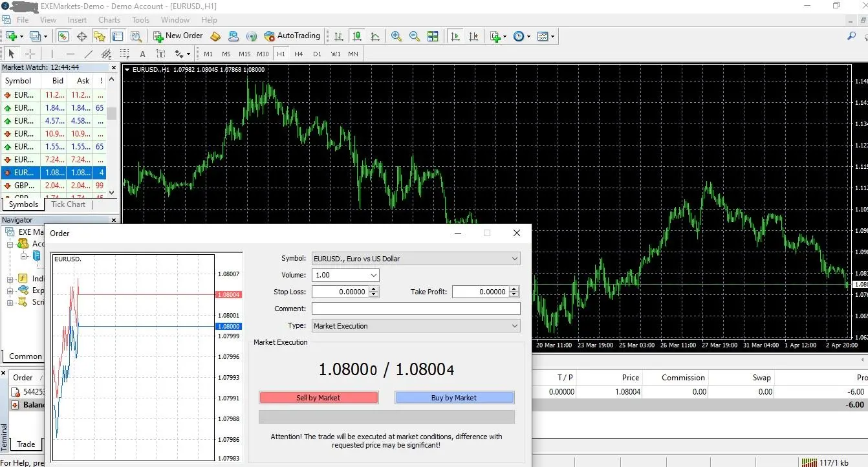The height and width of the screenshot is (467, 868).
Task: Toggle the Terminal window icon
Action: (x=117, y=36)
